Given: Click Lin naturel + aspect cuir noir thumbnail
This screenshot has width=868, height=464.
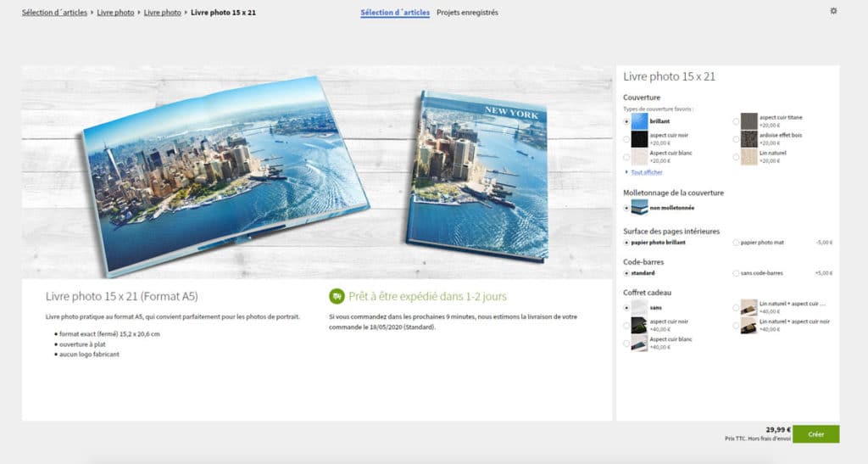Looking at the screenshot, I should click(749, 325).
